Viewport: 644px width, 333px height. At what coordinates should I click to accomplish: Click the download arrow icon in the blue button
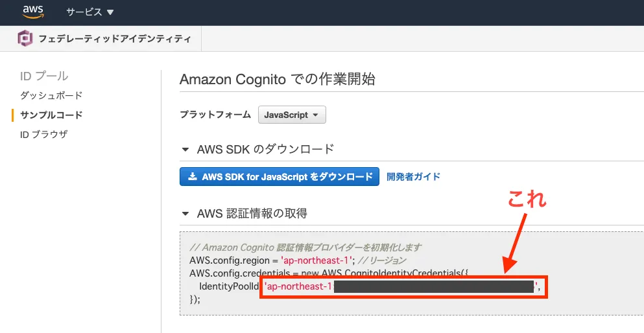(192, 176)
